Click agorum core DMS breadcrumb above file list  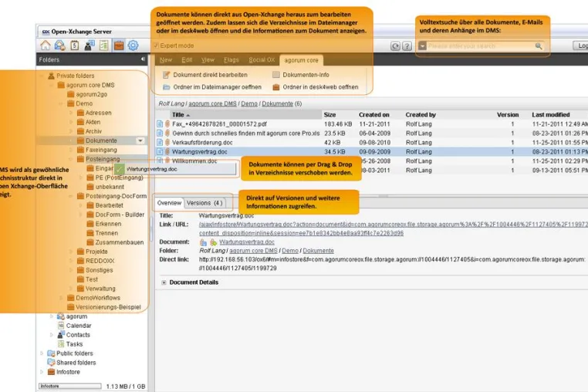coord(212,103)
